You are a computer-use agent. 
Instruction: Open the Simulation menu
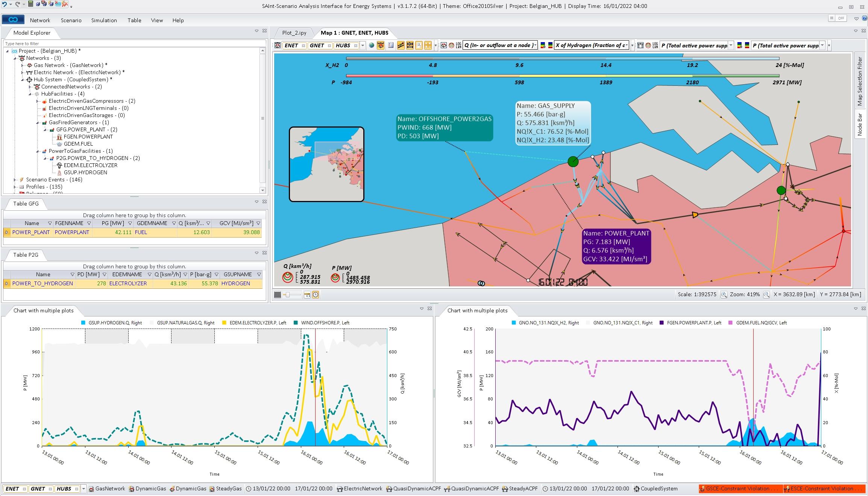(x=104, y=20)
